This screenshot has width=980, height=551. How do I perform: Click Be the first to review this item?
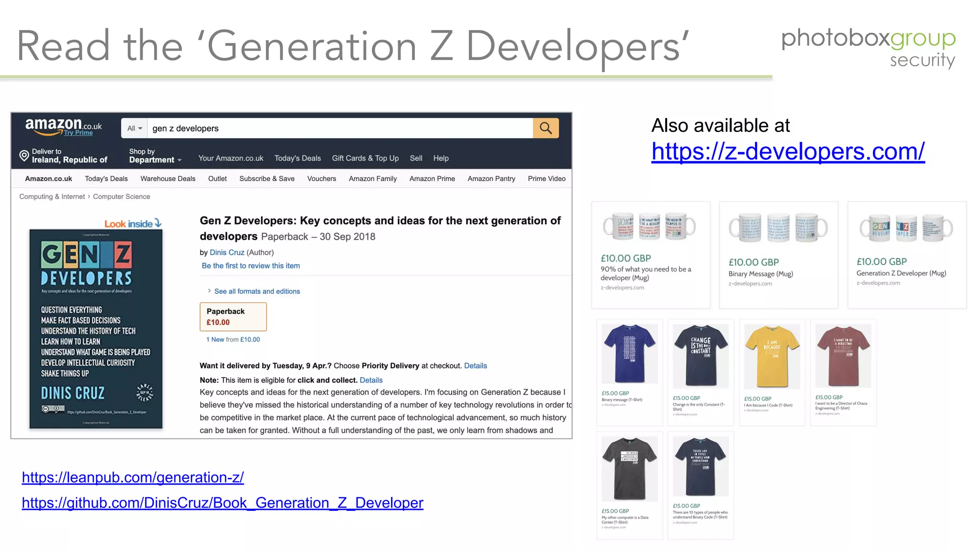(251, 266)
